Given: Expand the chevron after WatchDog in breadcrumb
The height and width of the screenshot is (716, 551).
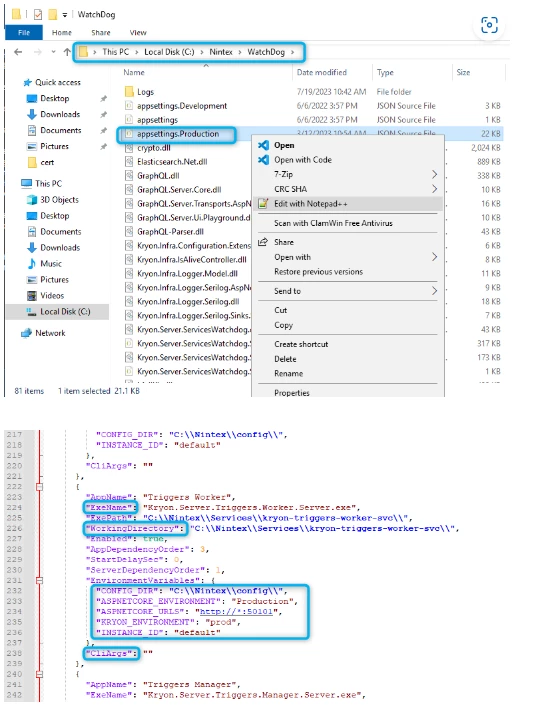Looking at the screenshot, I should click(x=293, y=52).
